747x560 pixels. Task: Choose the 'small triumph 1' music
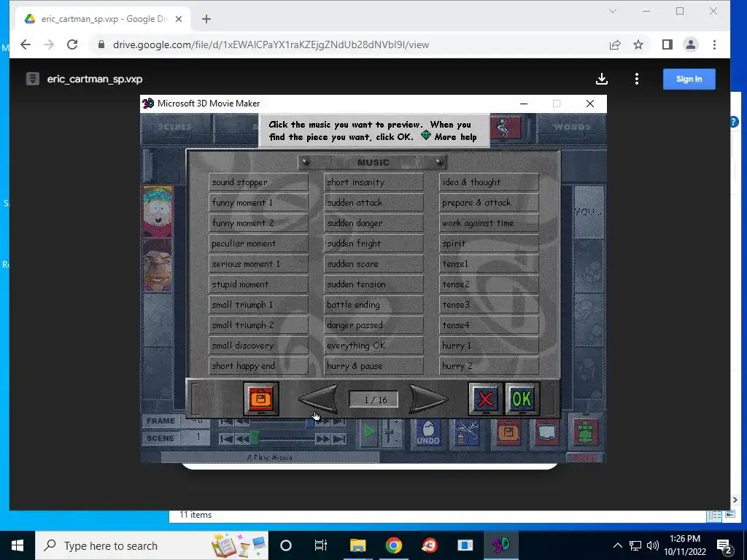pos(258,305)
